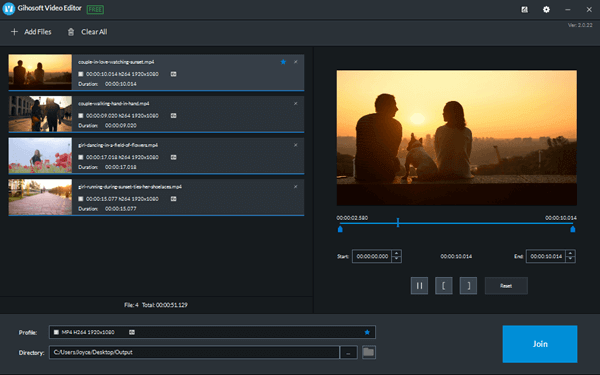
Task: Click the star icon in the Profile field
Action: click(x=367, y=332)
